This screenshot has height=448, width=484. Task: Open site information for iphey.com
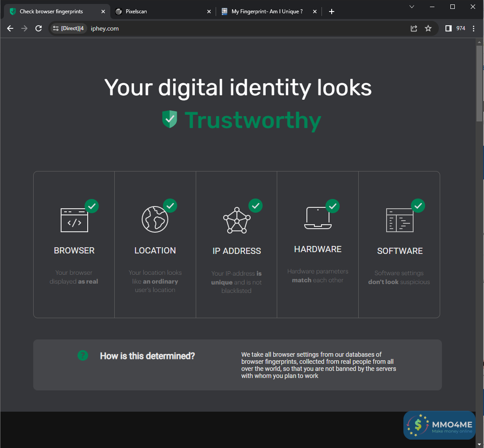[55, 28]
